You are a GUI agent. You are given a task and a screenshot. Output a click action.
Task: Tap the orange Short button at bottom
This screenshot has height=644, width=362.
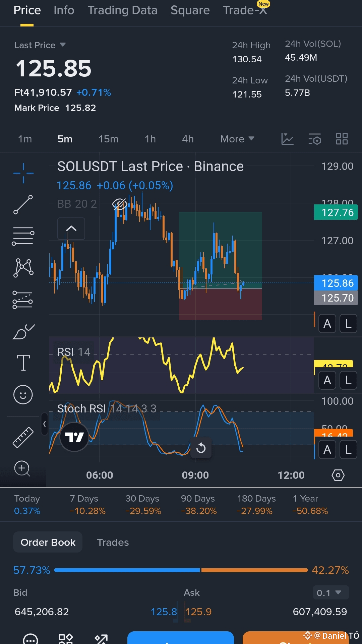pyautogui.click(x=296, y=638)
